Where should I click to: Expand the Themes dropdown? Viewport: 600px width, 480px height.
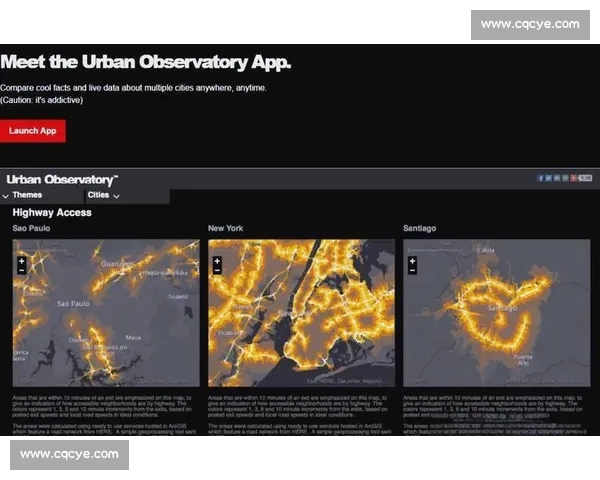(x=27, y=195)
